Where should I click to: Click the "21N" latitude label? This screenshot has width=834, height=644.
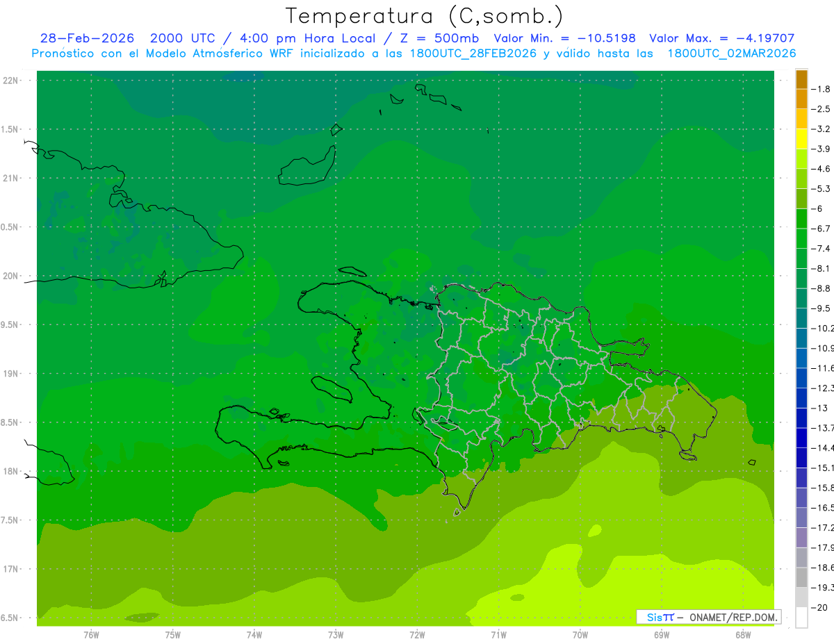click(x=11, y=179)
